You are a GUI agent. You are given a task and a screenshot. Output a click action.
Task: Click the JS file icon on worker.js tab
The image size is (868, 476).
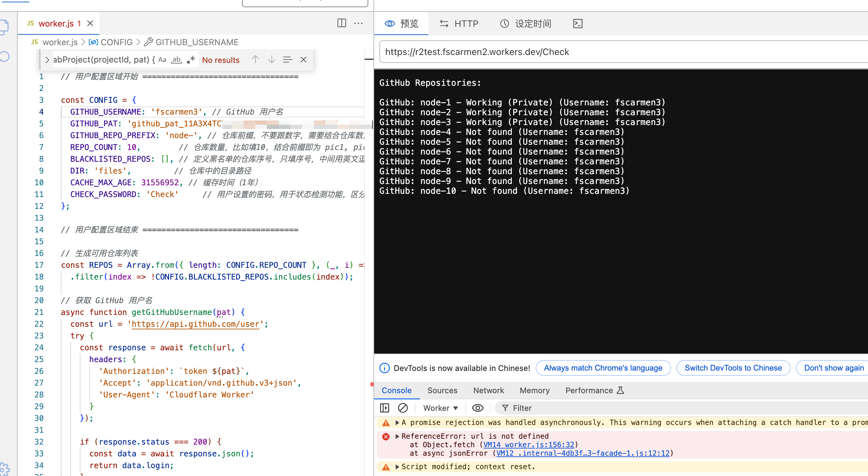pyautogui.click(x=31, y=23)
